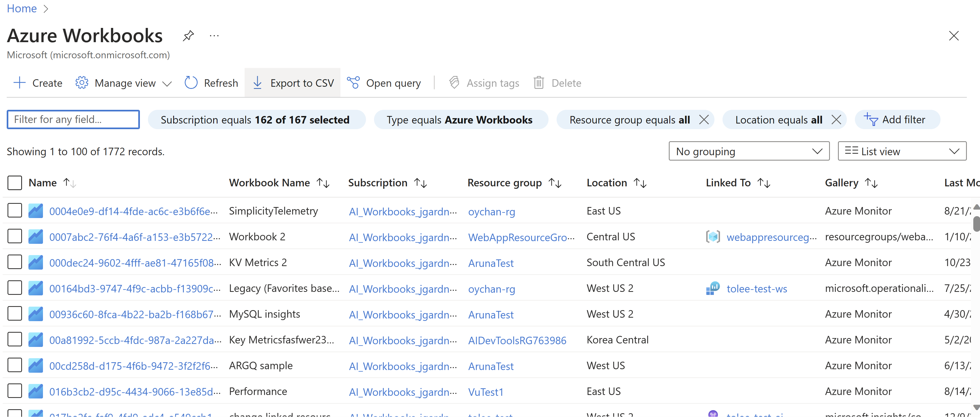This screenshot has width=980, height=417.
Task: Click the Manage view gear icon
Action: [x=81, y=82]
